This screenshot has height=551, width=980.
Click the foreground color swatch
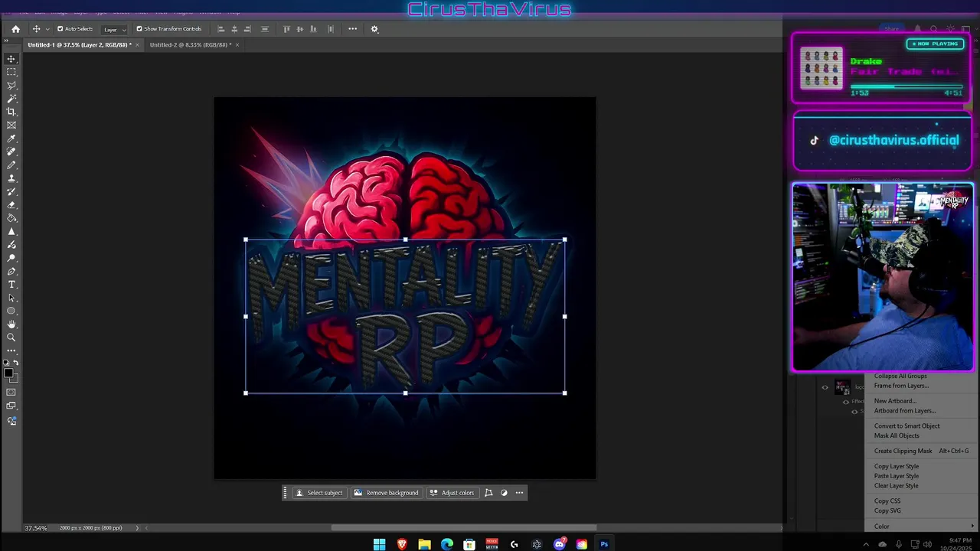pyautogui.click(x=8, y=373)
